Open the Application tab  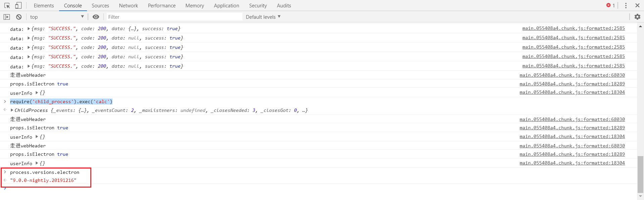(227, 5)
